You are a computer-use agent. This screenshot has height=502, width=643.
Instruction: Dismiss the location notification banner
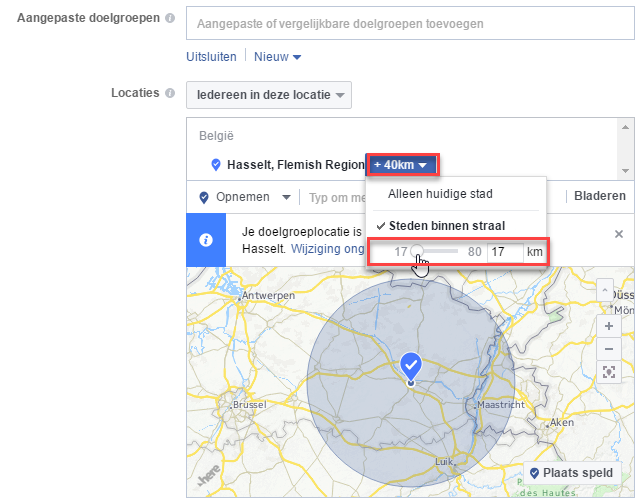click(x=618, y=233)
